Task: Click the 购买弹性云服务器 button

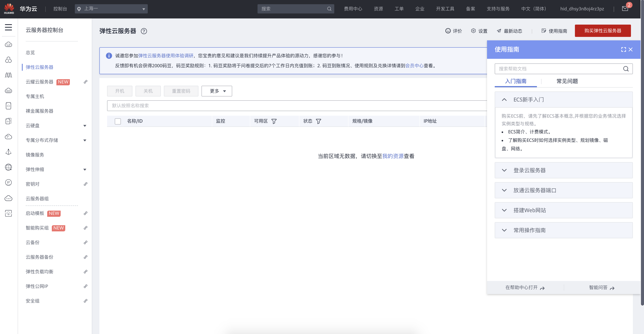Action: pos(603,31)
